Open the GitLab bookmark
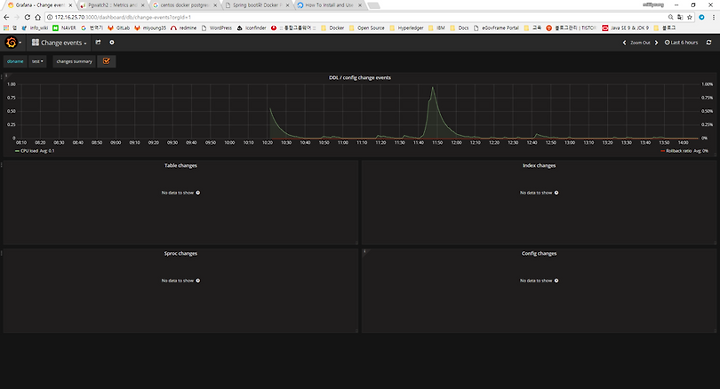The width and height of the screenshot is (720, 389). click(119, 28)
